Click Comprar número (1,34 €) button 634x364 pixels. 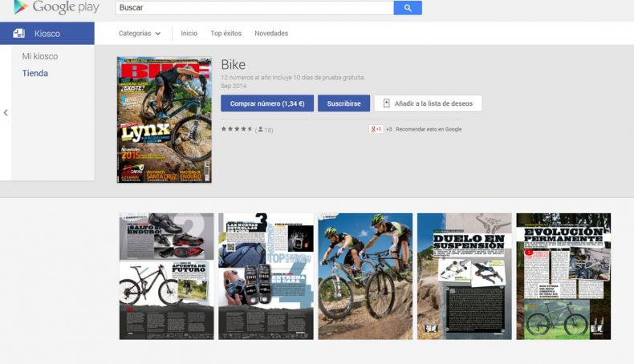tap(267, 103)
